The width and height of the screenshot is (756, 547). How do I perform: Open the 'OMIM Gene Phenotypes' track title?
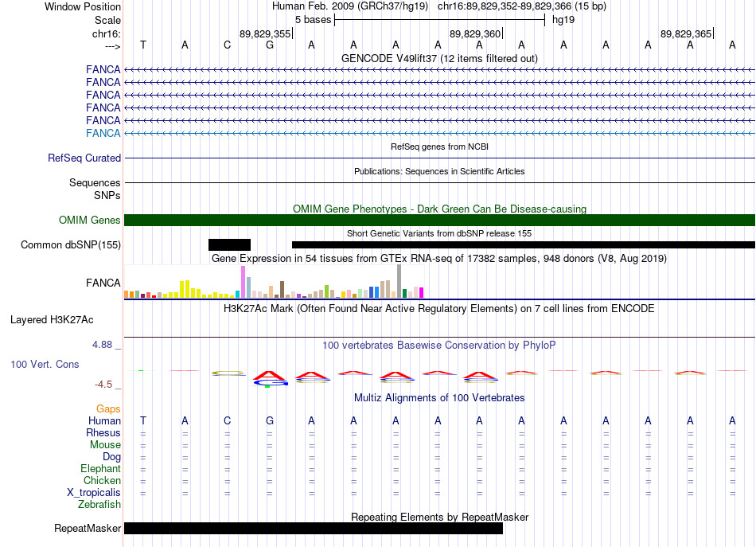[x=439, y=209]
